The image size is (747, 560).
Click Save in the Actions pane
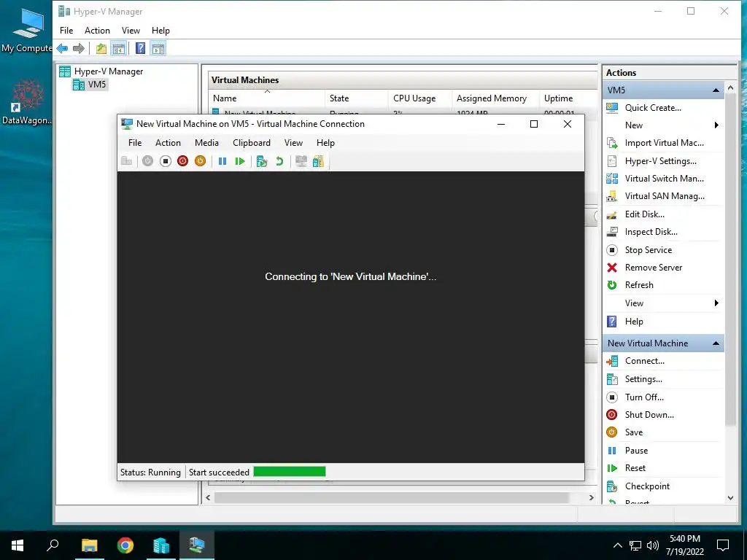coord(634,432)
